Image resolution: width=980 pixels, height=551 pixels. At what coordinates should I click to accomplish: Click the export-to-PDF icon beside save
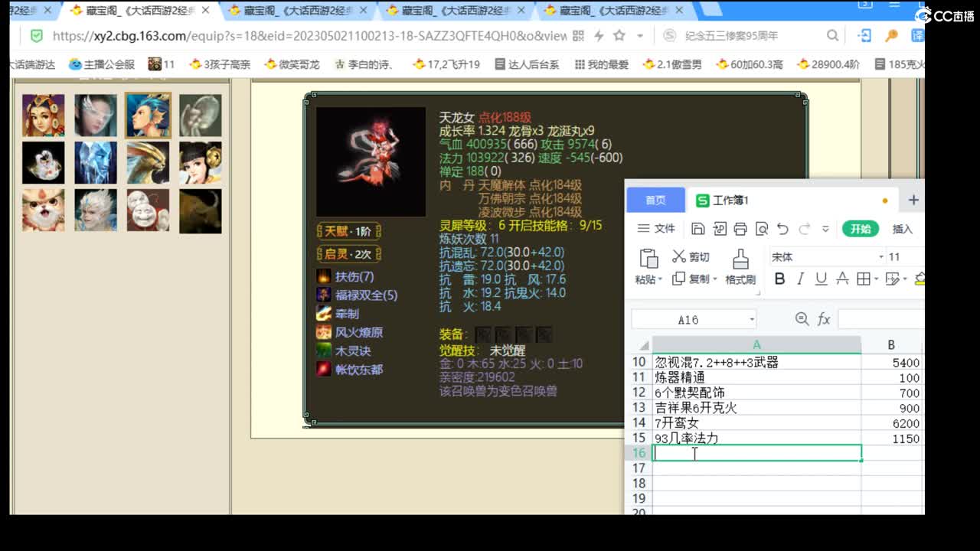point(719,229)
